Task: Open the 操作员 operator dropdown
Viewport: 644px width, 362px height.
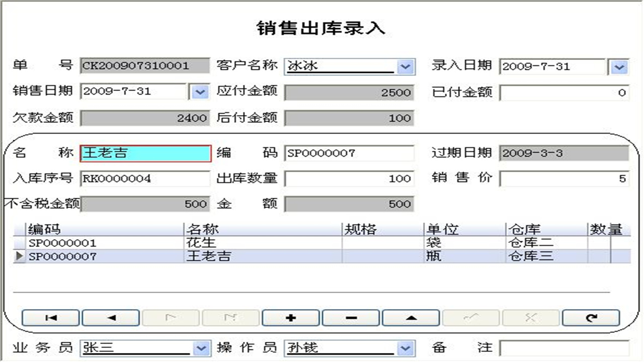Action: [x=405, y=347]
